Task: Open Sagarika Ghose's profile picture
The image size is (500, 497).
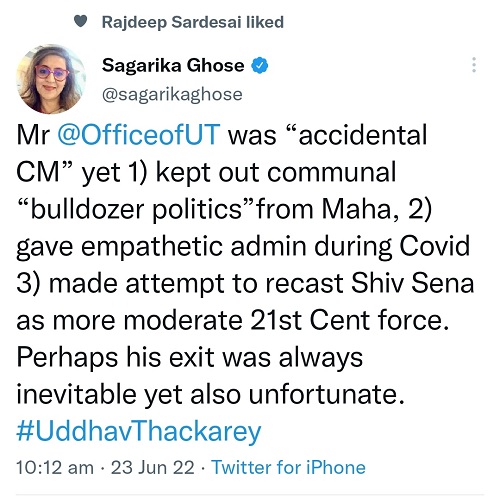Action: click(51, 79)
